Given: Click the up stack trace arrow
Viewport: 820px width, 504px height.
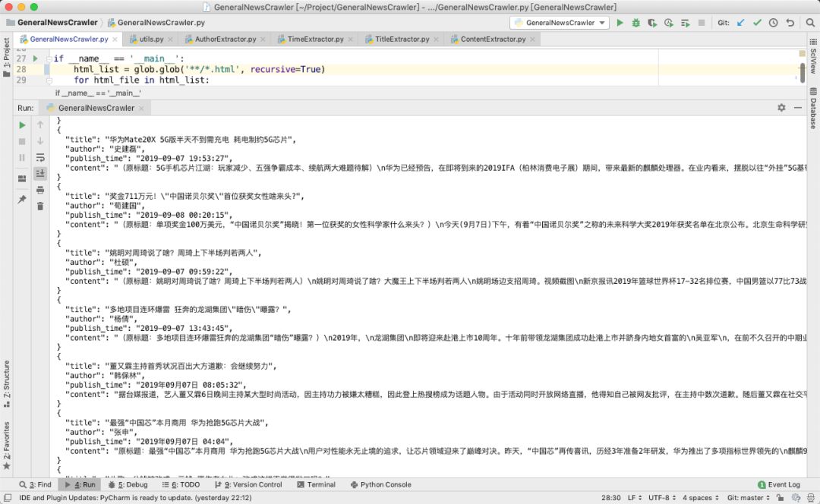Looking at the screenshot, I should point(40,125).
